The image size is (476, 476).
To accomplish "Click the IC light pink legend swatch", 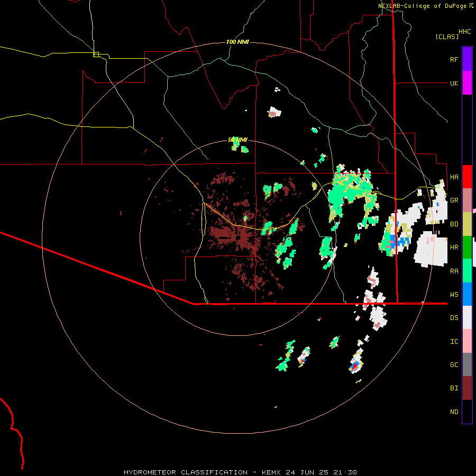I will pos(467,341).
